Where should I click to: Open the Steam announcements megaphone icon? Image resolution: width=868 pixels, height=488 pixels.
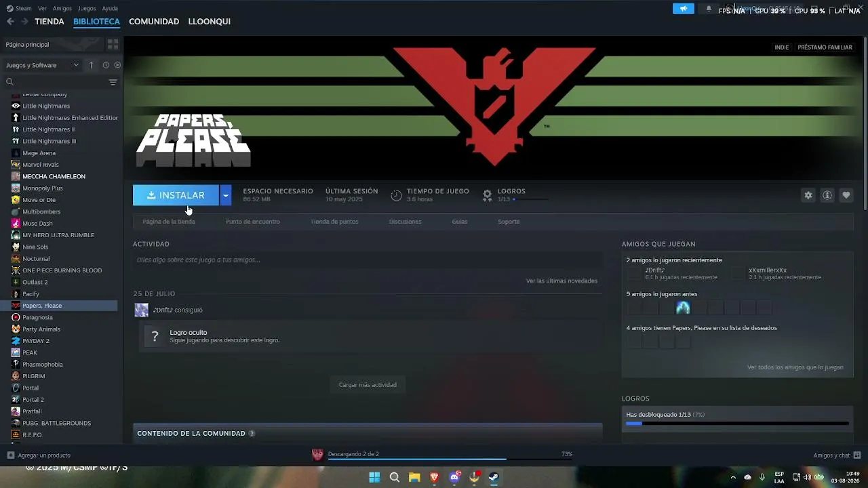pyautogui.click(x=684, y=9)
